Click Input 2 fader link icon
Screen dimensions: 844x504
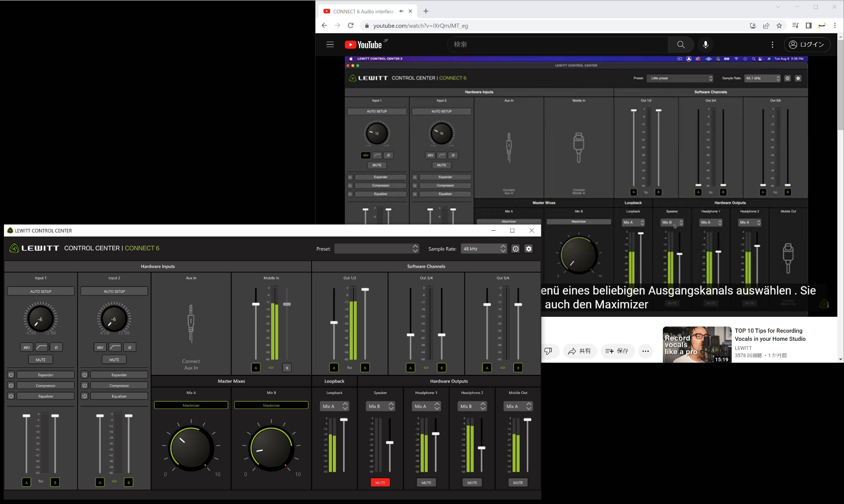click(x=114, y=481)
